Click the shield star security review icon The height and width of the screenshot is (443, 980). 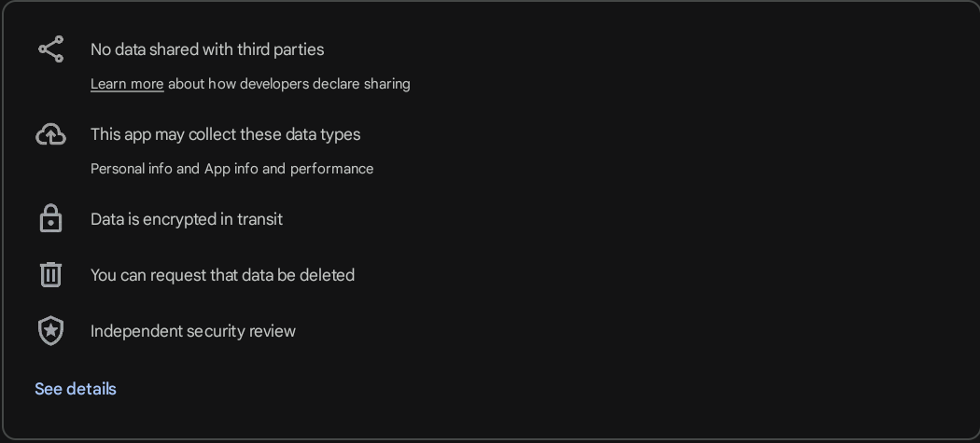(50, 331)
